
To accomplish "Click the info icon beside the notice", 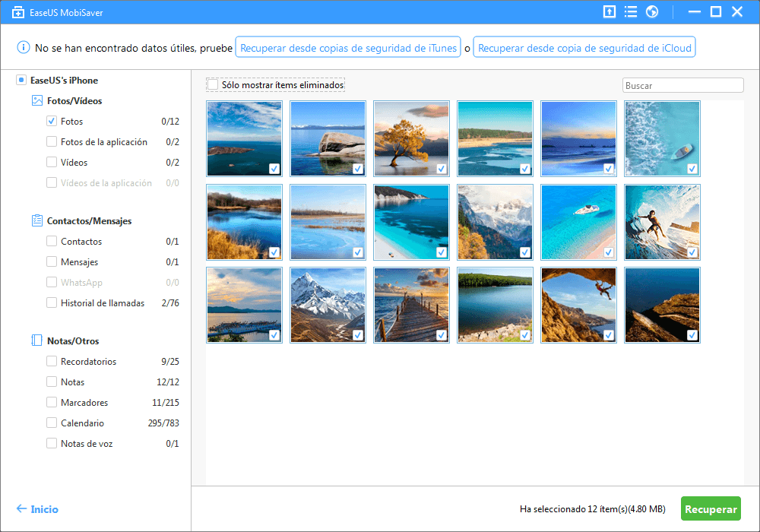I will [23, 48].
